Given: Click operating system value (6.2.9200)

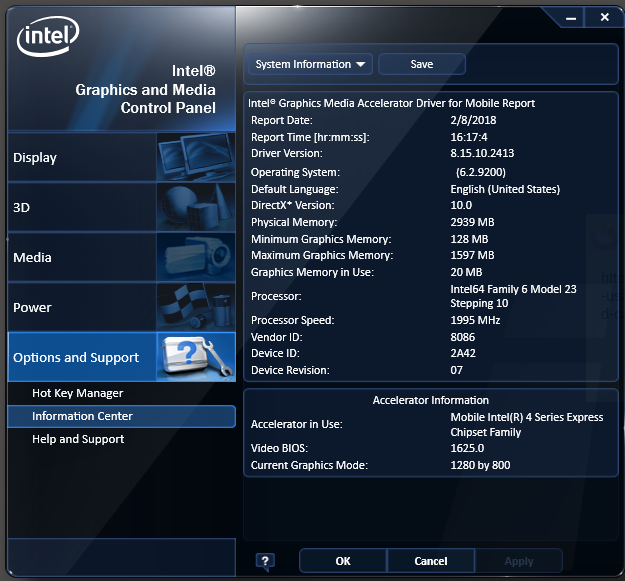Looking at the screenshot, I should 481,172.
